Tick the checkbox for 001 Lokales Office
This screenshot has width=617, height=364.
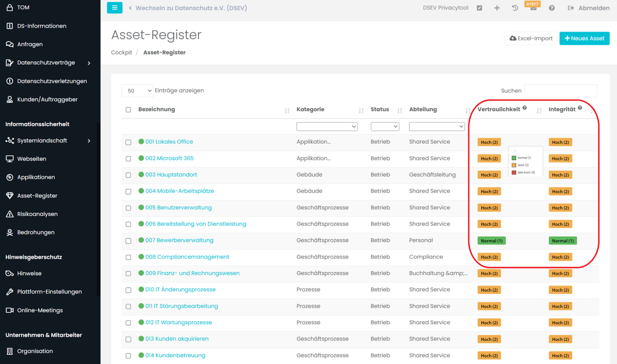tap(128, 142)
